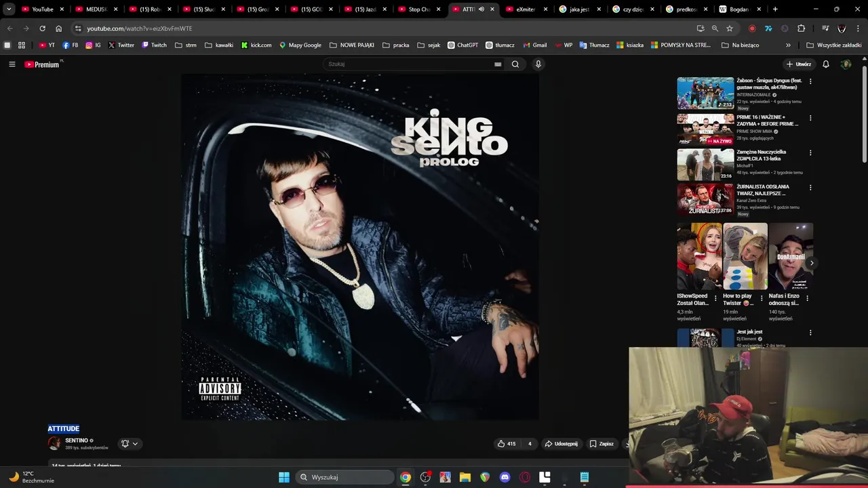Bookmark this page with star icon
Viewport: 868px width, 488px height.
pos(730,28)
